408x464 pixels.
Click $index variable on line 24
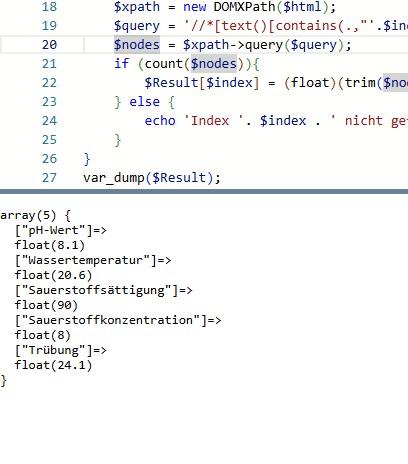coord(283,121)
